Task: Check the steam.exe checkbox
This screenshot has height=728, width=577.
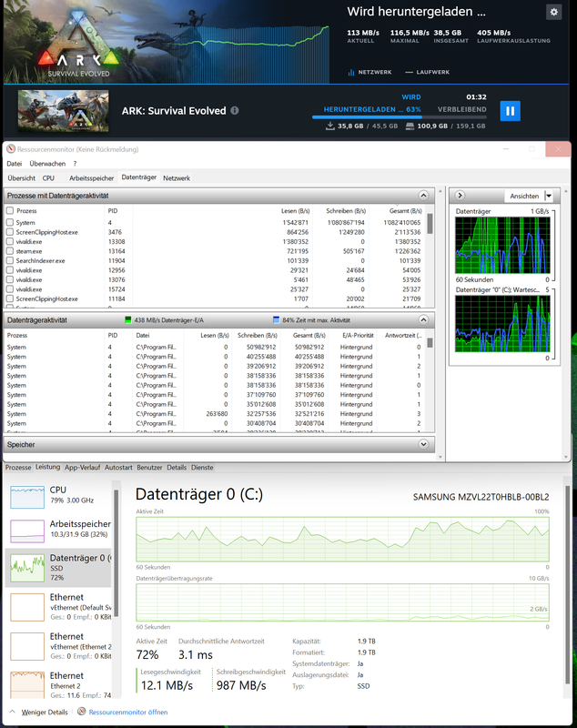Action: pos(10,251)
